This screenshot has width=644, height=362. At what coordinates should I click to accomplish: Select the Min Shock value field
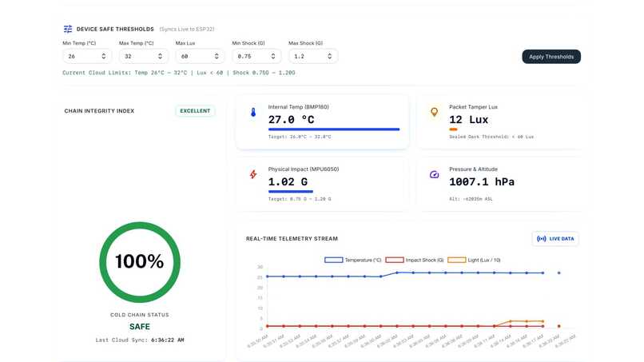[x=256, y=56]
